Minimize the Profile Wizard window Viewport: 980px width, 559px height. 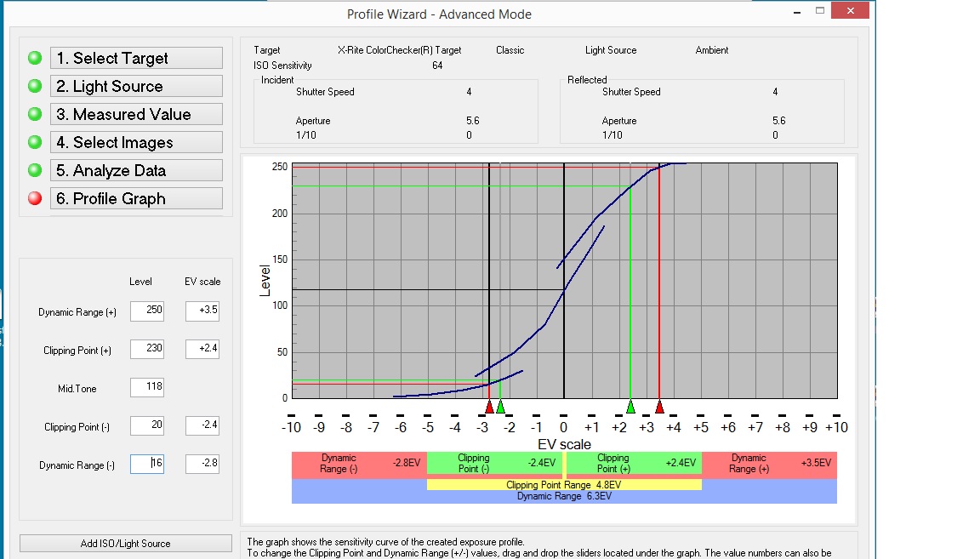coord(797,12)
